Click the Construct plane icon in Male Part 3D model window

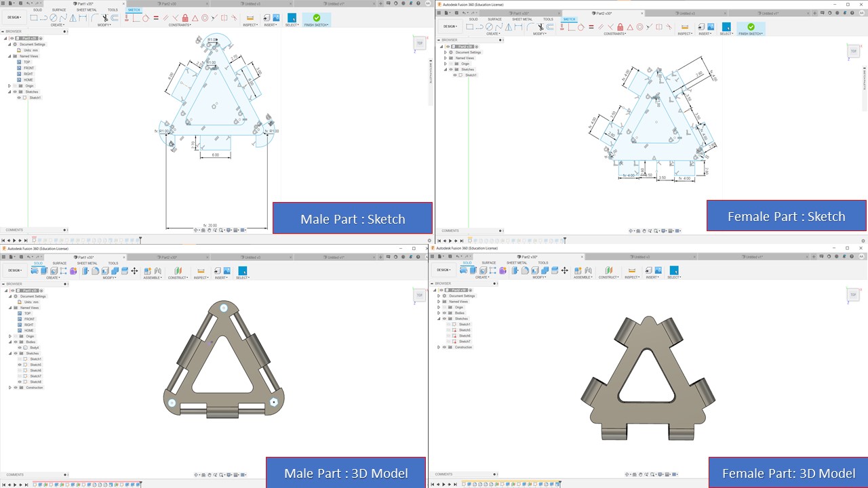(x=178, y=271)
